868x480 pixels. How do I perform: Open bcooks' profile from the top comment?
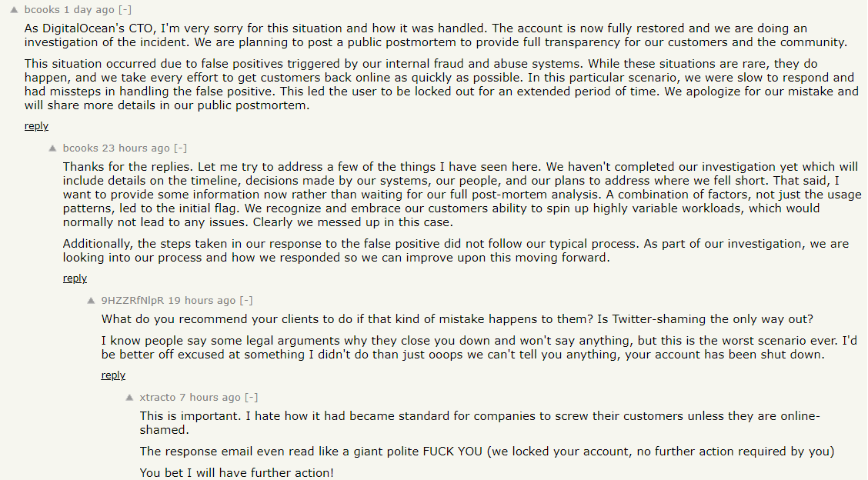[42, 10]
